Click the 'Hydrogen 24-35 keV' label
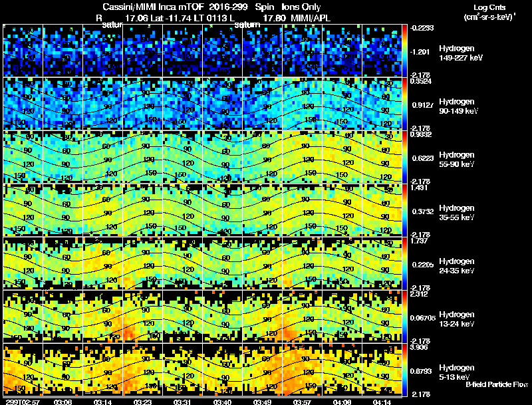 pos(457,266)
